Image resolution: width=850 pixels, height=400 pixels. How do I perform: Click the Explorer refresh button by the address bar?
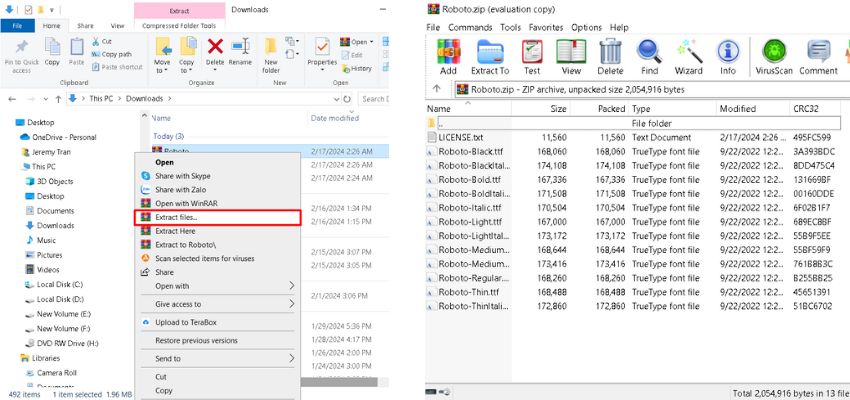pos(347,99)
